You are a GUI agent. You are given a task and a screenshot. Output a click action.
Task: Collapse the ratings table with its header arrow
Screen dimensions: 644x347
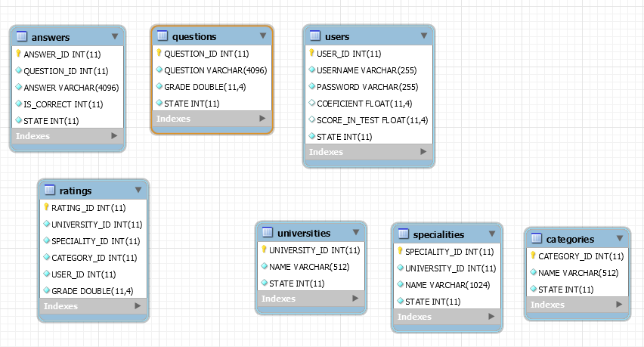[x=138, y=190]
